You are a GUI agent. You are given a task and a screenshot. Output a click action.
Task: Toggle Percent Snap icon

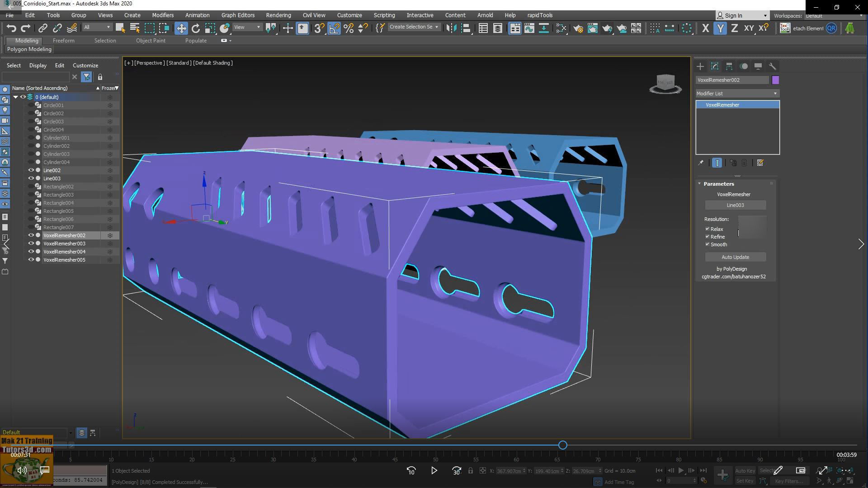point(349,28)
